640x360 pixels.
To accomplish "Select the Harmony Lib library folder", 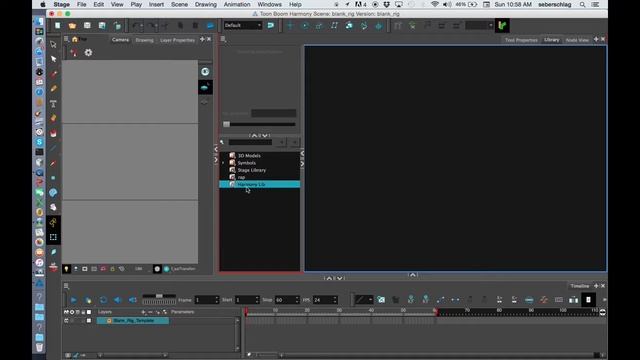I will pos(260,184).
